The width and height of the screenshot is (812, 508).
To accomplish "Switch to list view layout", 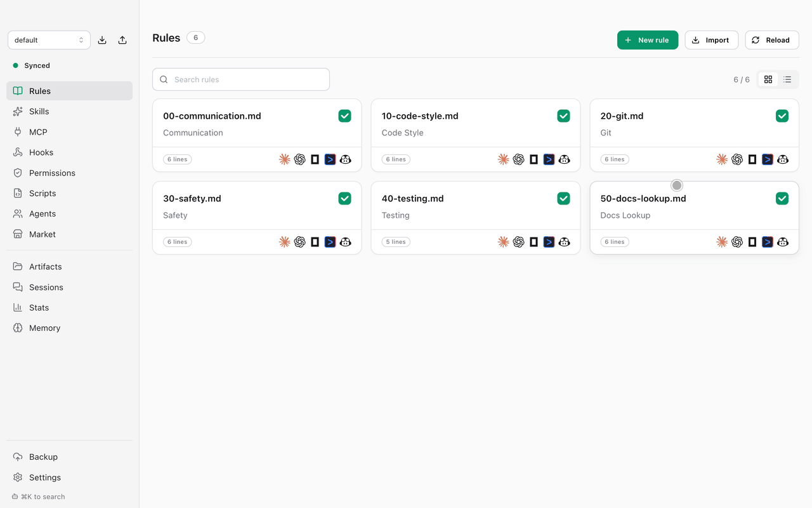I will point(787,79).
